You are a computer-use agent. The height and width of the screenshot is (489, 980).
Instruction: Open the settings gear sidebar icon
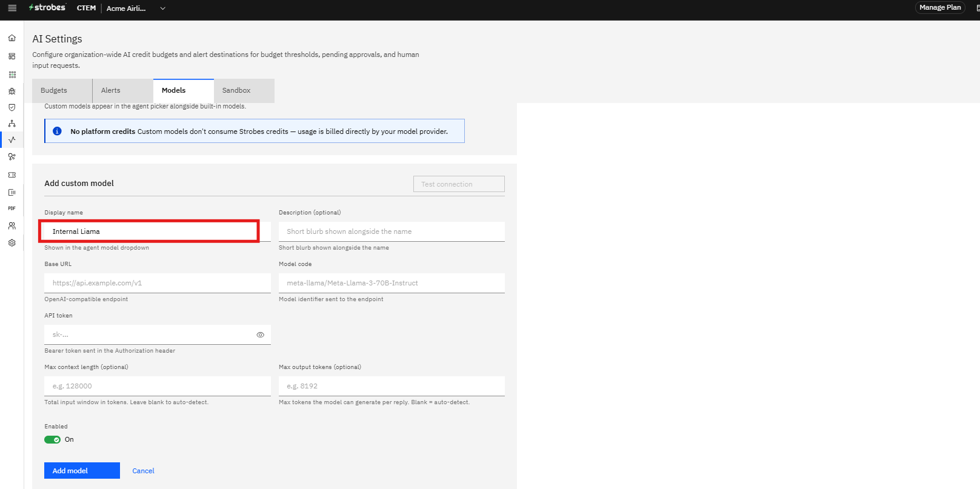[12, 243]
